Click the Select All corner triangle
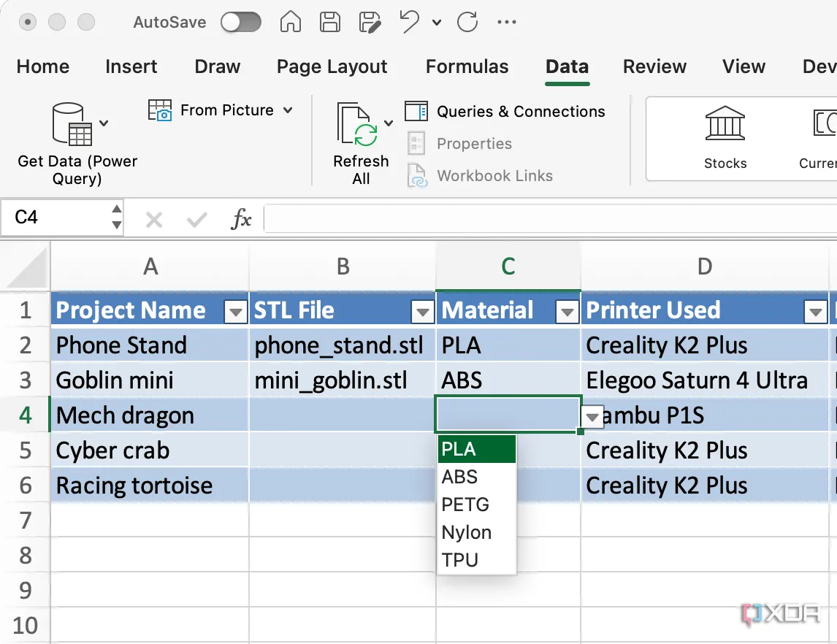Viewport: 837px width, 644px height. point(25,266)
